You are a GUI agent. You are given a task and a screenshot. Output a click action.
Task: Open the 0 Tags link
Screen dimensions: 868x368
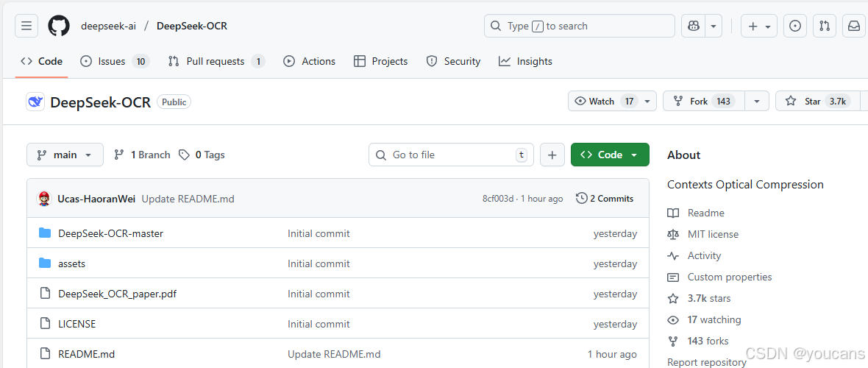[x=202, y=155]
